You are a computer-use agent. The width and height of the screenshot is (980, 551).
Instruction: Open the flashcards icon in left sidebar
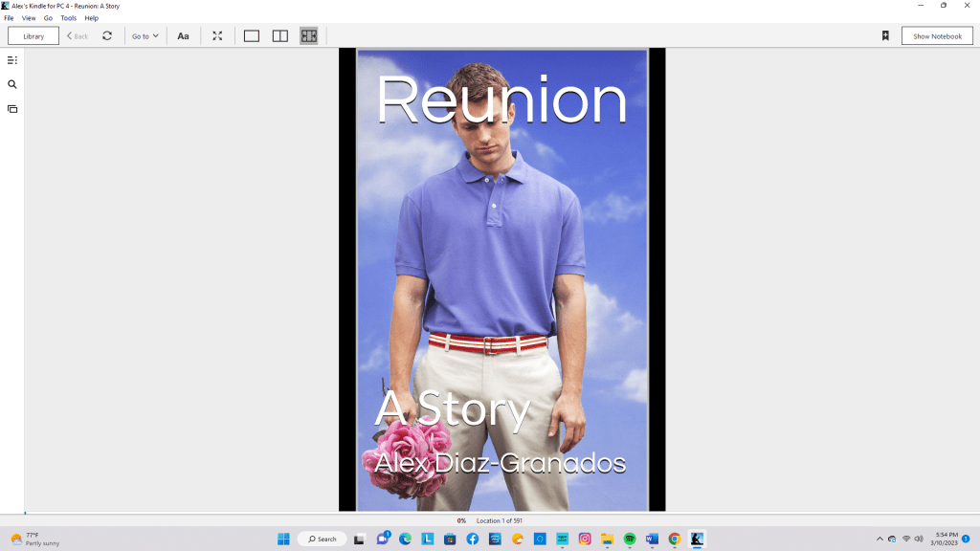[12, 109]
